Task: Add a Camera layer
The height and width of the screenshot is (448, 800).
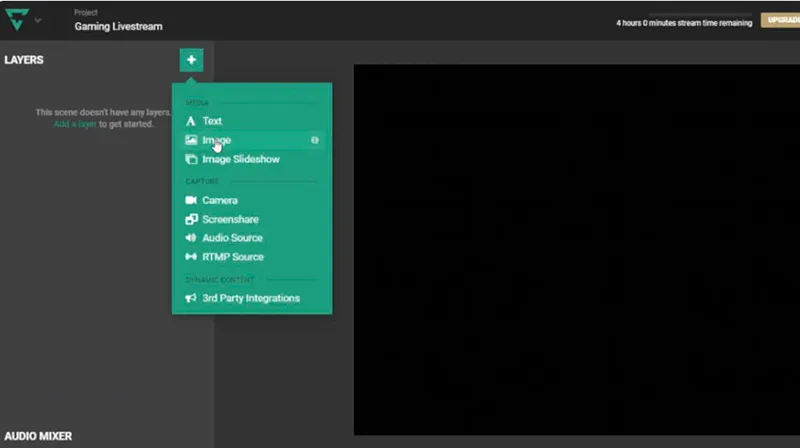Action: click(x=253, y=201)
